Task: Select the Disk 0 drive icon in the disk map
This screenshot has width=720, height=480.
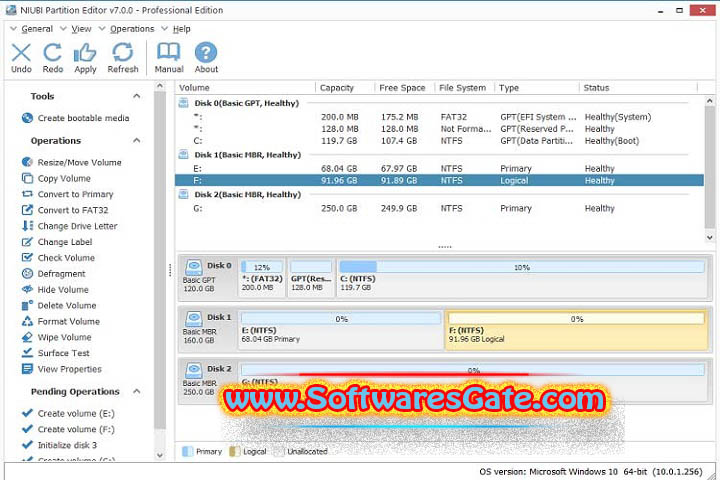Action: point(193,266)
